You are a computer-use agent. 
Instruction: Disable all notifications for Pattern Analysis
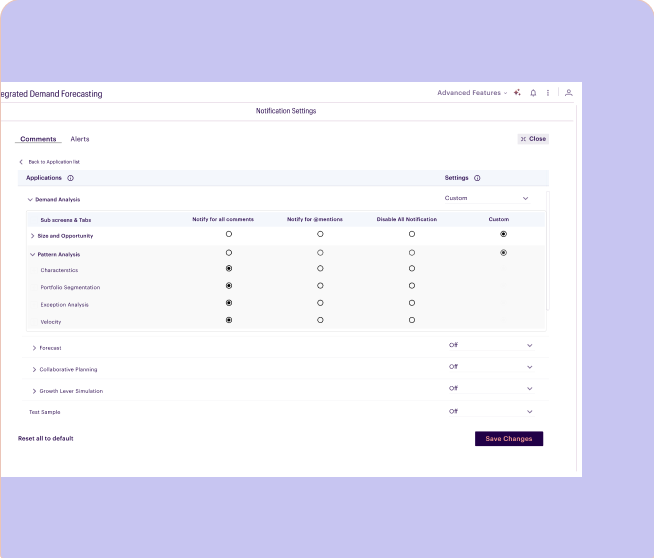click(x=412, y=253)
